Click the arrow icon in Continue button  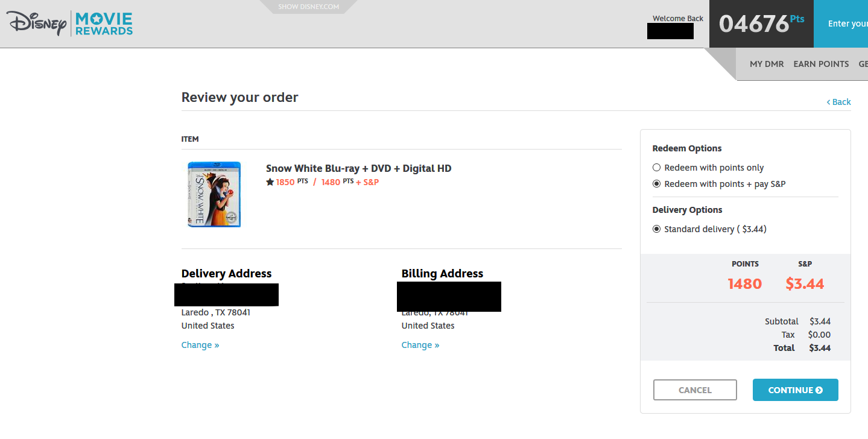pyautogui.click(x=819, y=390)
